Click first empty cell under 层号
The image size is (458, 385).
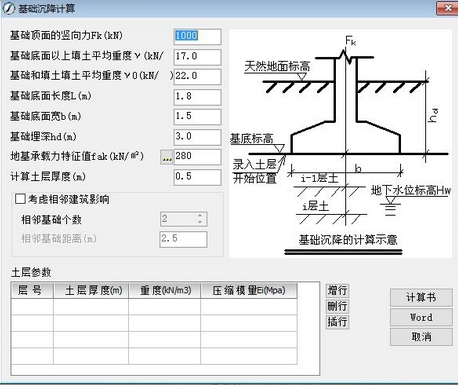tap(32, 307)
